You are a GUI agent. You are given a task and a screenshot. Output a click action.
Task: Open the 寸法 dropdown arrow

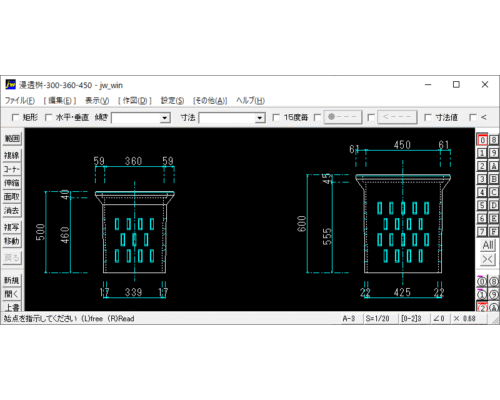[260, 118]
